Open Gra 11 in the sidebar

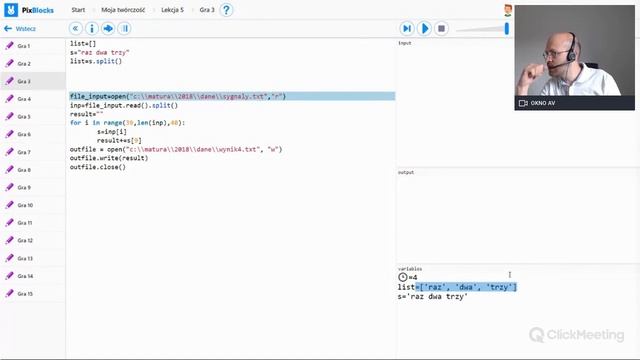[x=33, y=223]
